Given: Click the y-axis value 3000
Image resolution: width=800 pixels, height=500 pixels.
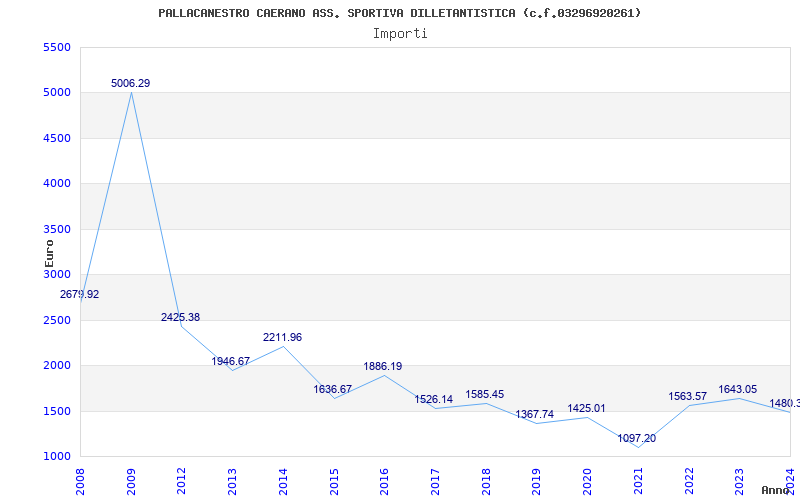Looking at the screenshot, I should pos(57,274).
